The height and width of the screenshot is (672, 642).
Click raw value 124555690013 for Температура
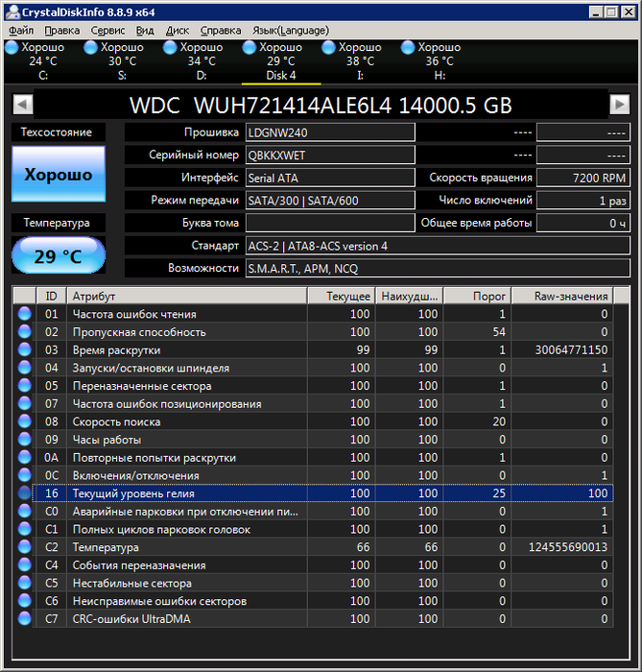[x=568, y=547]
